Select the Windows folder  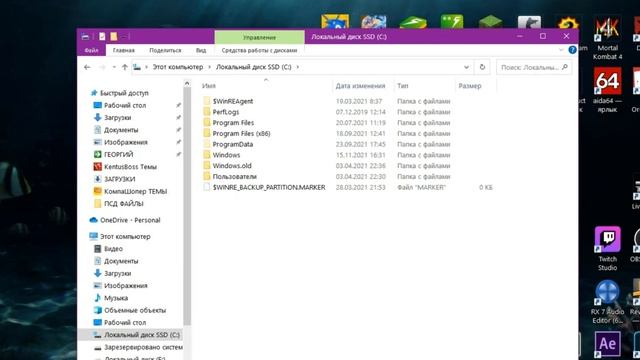[221, 155]
